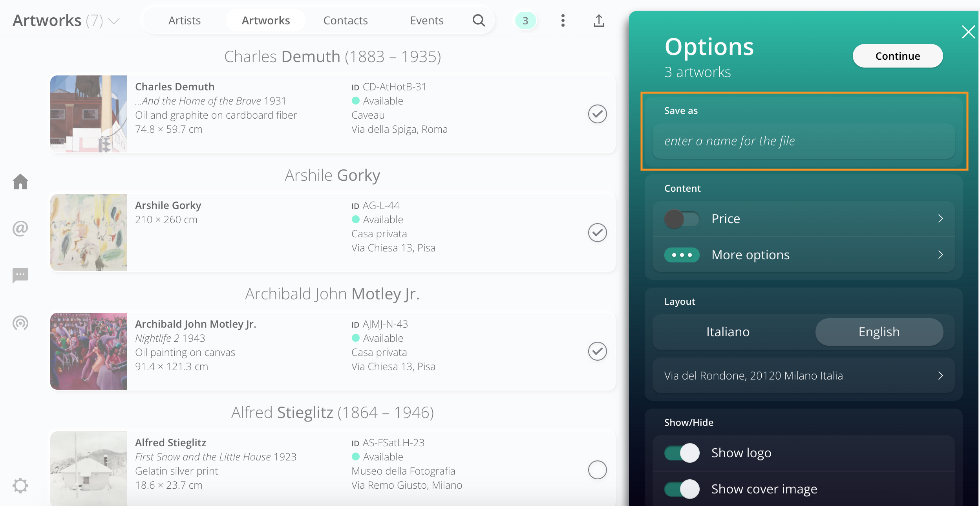Open the Alfred Stieglitz photograph thumbnail

pyautogui.click(x=89, y=468)
